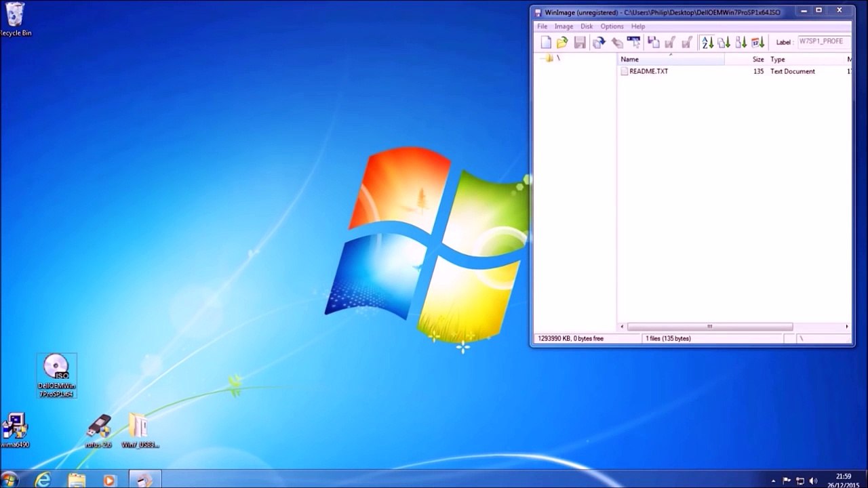Image resolution: width=868 pixels, height=488 pixels.
Task: Click the WinImage title bar icon
Action: pyautogui.click(x=538, y=12)
